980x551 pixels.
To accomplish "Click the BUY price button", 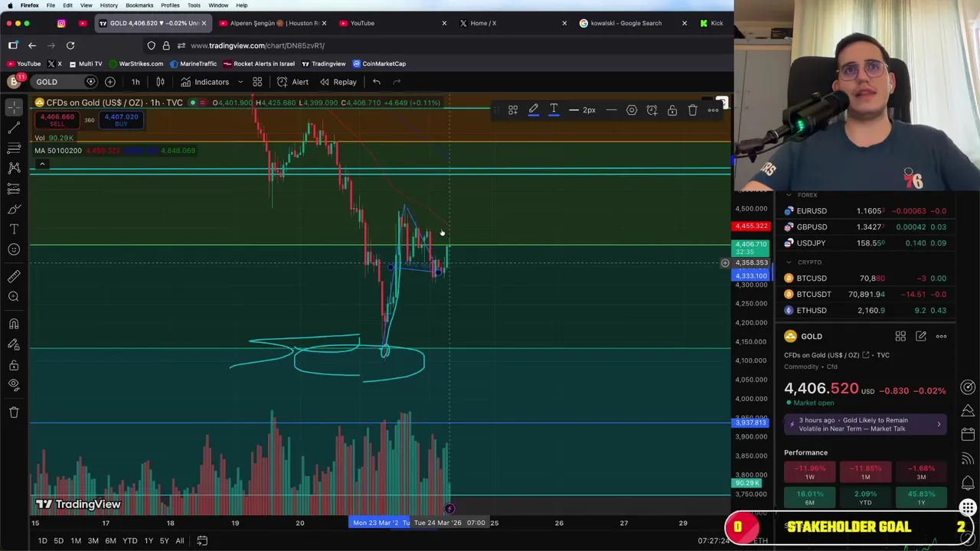I will (x=121, y=120).
